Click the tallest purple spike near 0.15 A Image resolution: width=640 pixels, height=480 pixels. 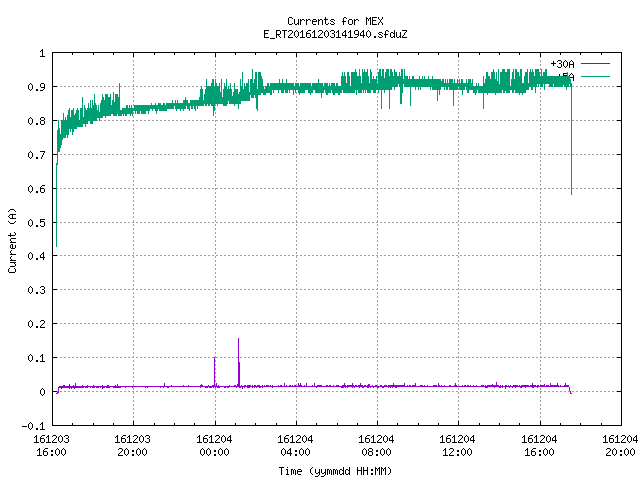pos(239,362)
